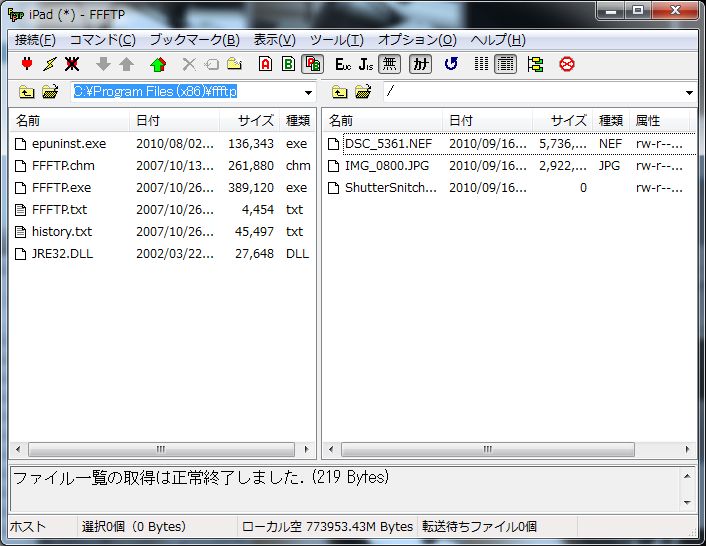Select ShutterSnitch... file in remote list
Viewport: 706px width, 546px height.
(x=390, y=188)
